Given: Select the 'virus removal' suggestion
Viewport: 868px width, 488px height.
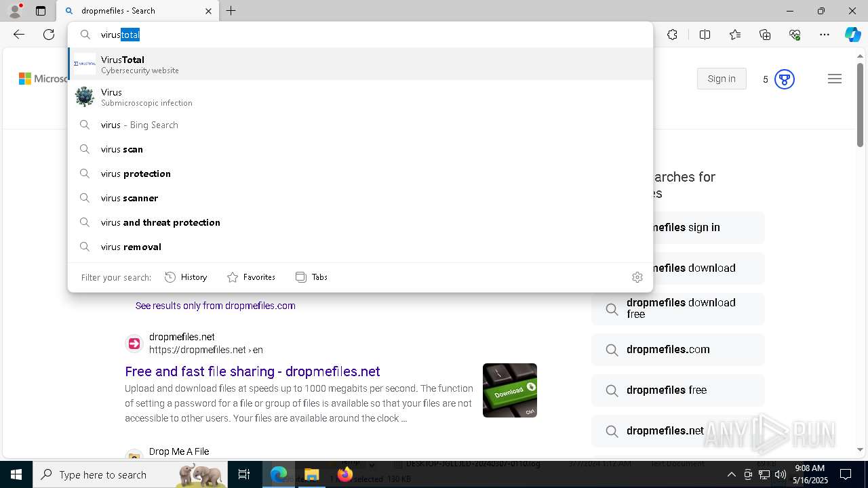Looking at the screenshot, I should (360, 247).
